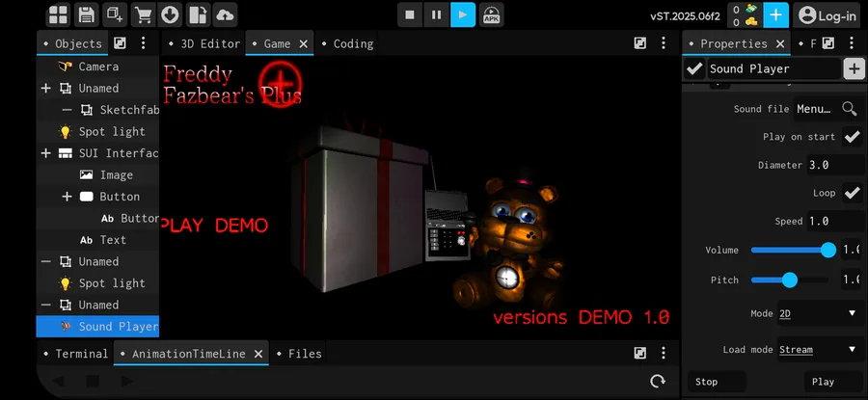
Task: Stop the game with square stop button
Action: coord(410,14)
